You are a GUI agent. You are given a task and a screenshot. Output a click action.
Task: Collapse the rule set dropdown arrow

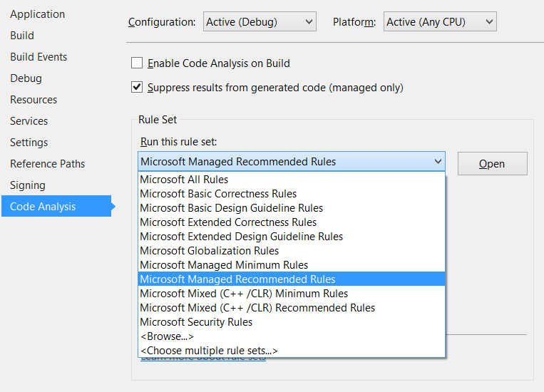[x=438, y=162]
